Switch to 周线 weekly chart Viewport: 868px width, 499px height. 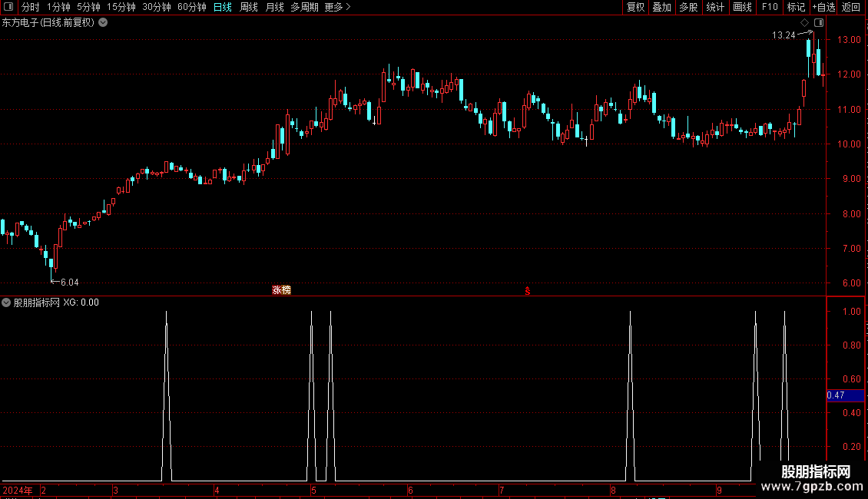click(249, 7)
